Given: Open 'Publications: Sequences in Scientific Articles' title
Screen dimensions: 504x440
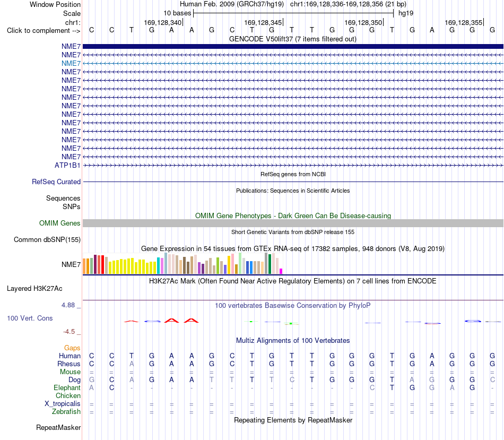Looking at the screenshot, I should [x=293, y=191].
